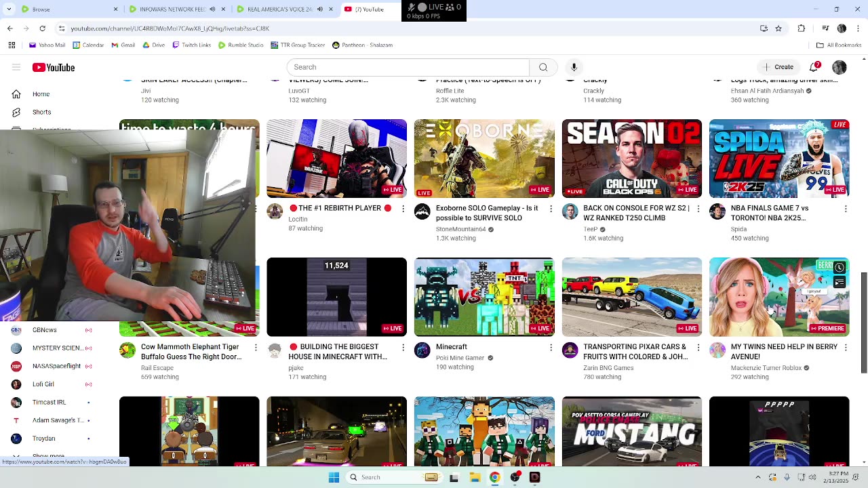This screenshot has height=488, width=868.
Task: Go to Home in sidebar
Action: point(41,94)
